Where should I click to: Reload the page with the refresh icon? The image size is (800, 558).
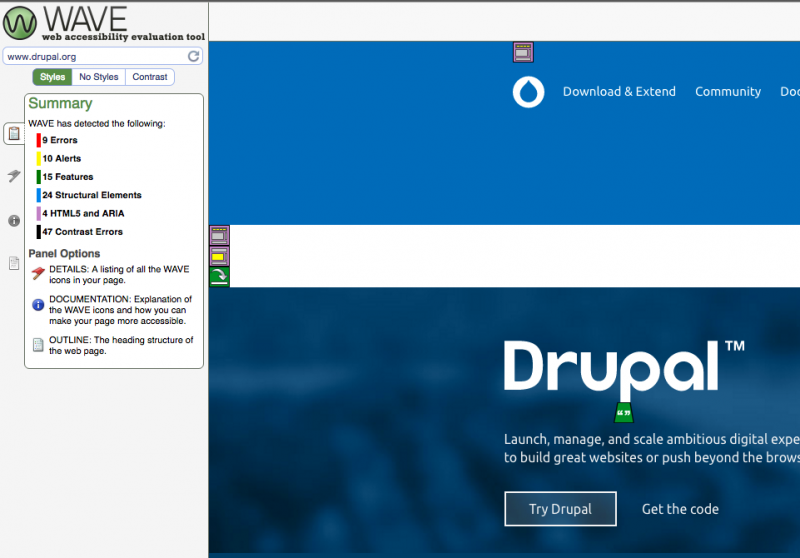(193, 56)
